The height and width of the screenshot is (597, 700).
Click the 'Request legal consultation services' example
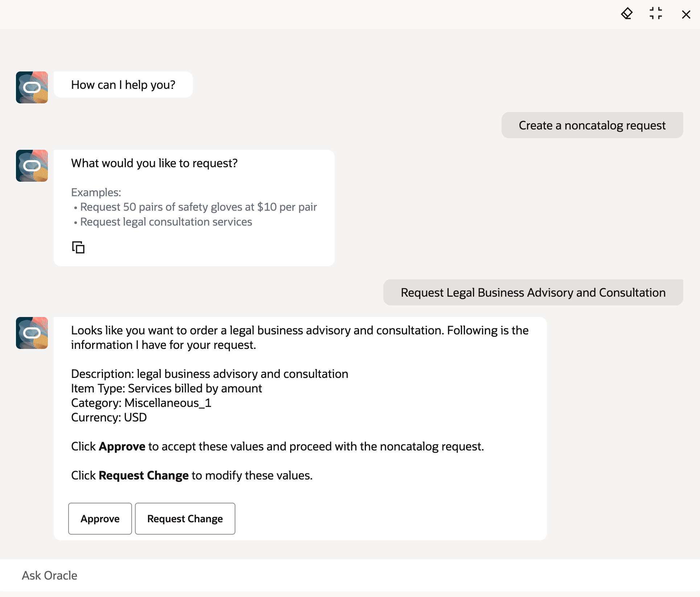pos(166,222)
